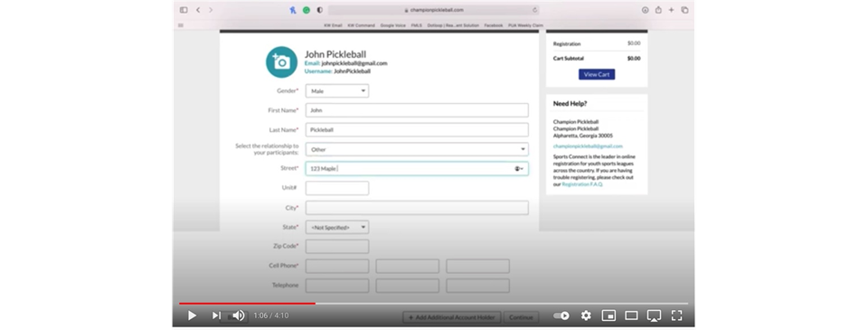Open Facebook bookmark
The image size is (868, 330).
click(x=494, y=25)
